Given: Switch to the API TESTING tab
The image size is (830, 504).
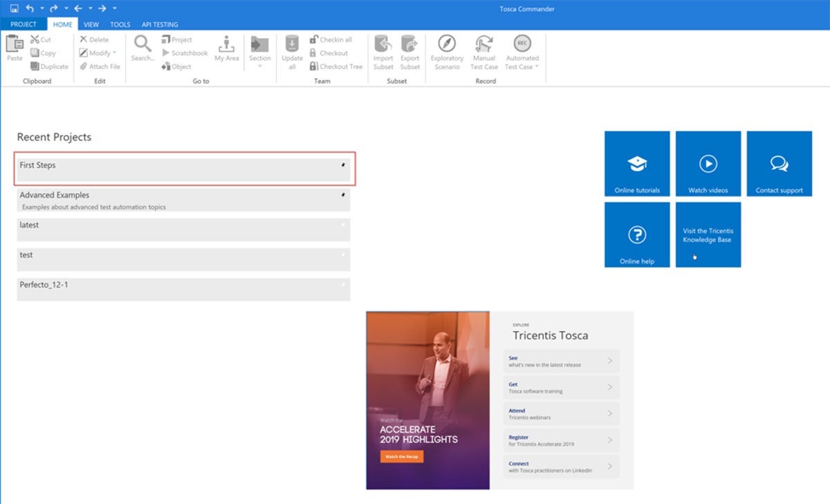Looking at the screenshot, I should (160, 24).
